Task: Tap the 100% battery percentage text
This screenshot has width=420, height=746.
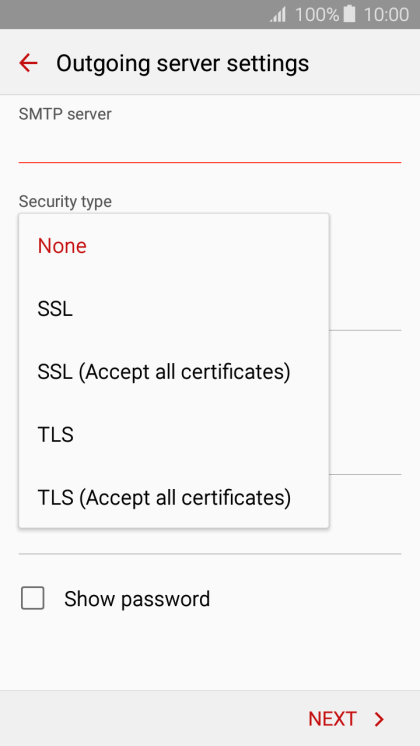Action: tap(317, 14)
